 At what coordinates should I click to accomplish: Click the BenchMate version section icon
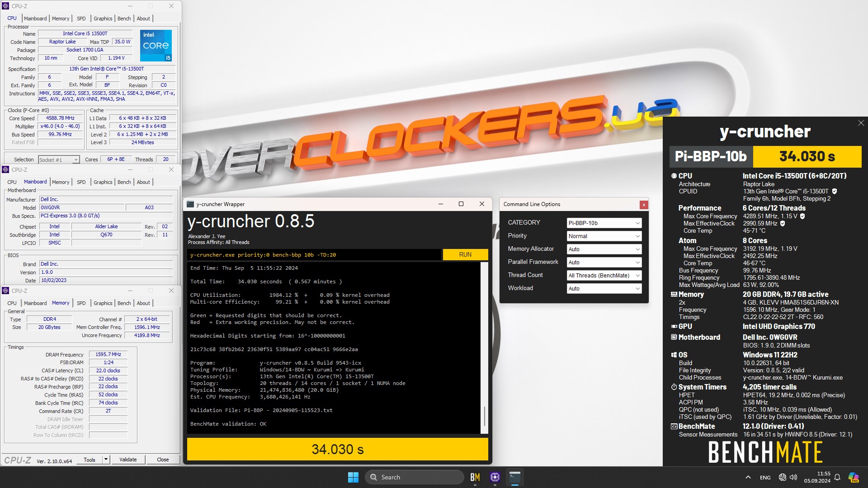[674, 427]
